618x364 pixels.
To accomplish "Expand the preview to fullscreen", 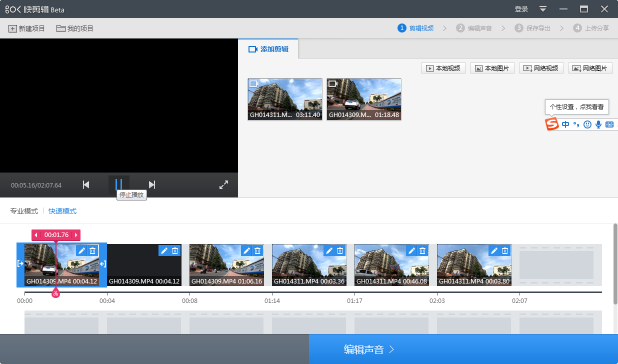I will [x=224, y=185].
